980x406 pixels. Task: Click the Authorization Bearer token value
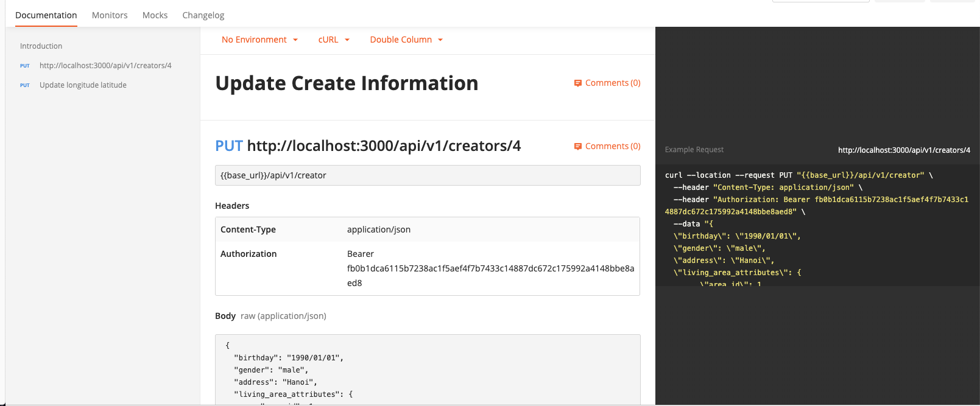[490, 268]
